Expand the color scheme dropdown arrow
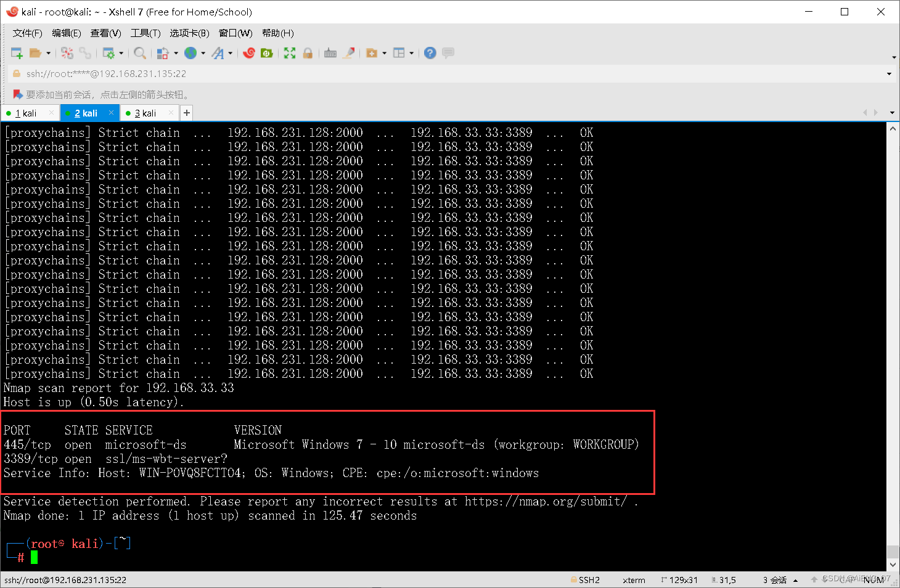The width and height of the screenshot is (900, 588). (x=176, y=53)
